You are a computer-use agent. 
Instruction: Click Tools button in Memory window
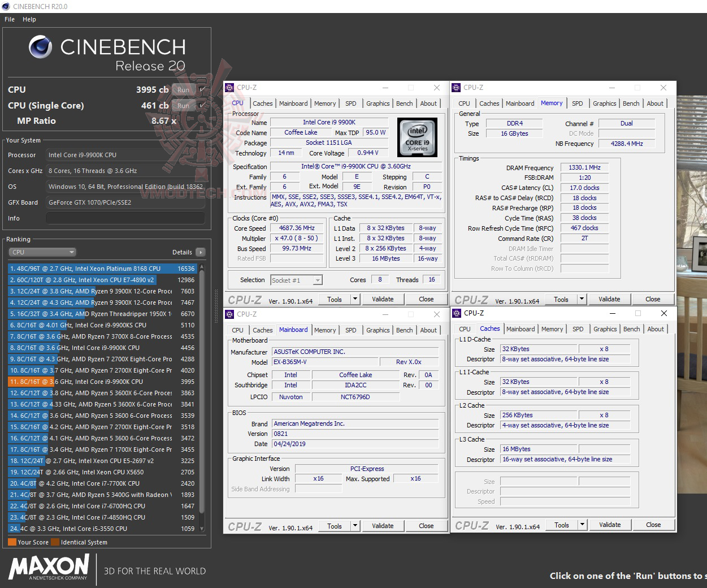point(561,299)
